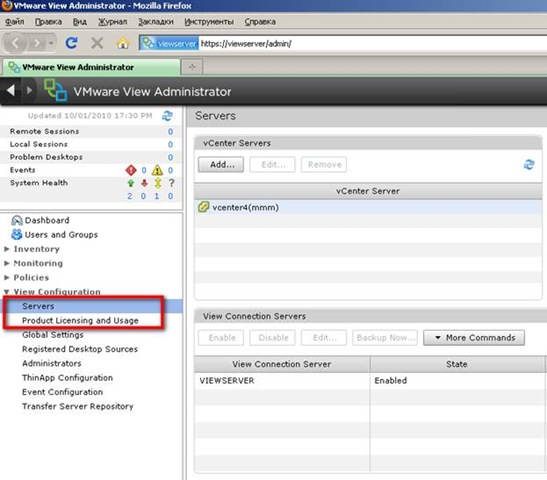547x480 pixels.
Task: Open Product Licensing and Usage
Action: pyautogui.click(x=80, y=320)
